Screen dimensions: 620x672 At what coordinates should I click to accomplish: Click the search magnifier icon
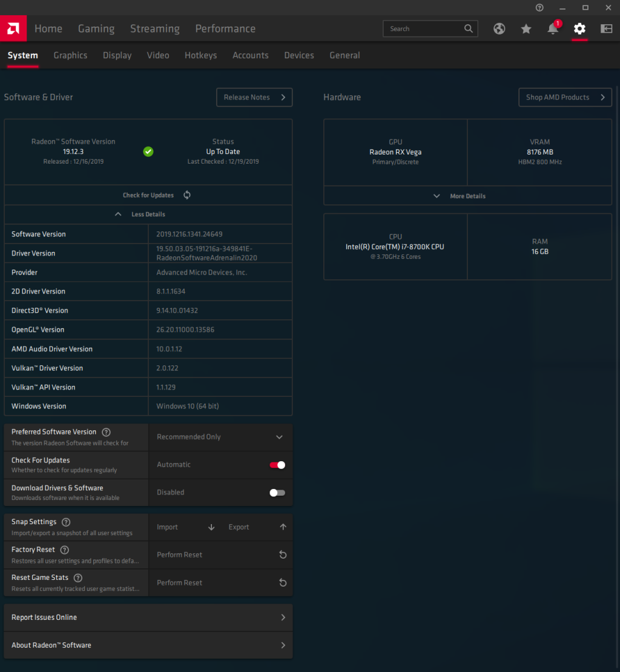(x=469, y=28)
